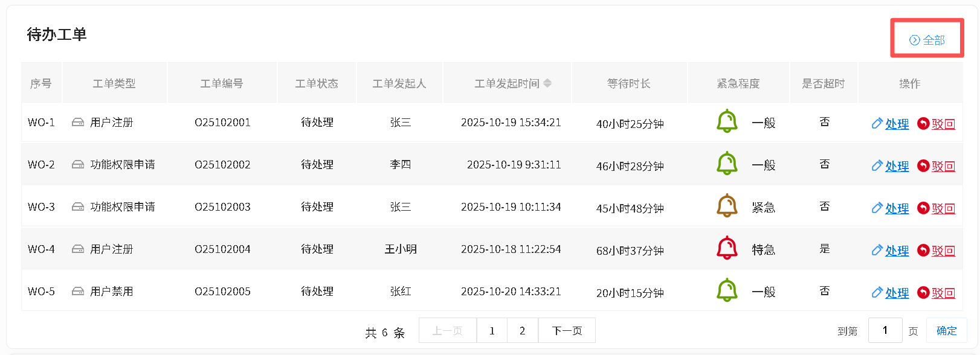980x355 pixels.
Task: Click 处理 for work order WO-1
Action: pyautogui.click(x=891, y=124)
